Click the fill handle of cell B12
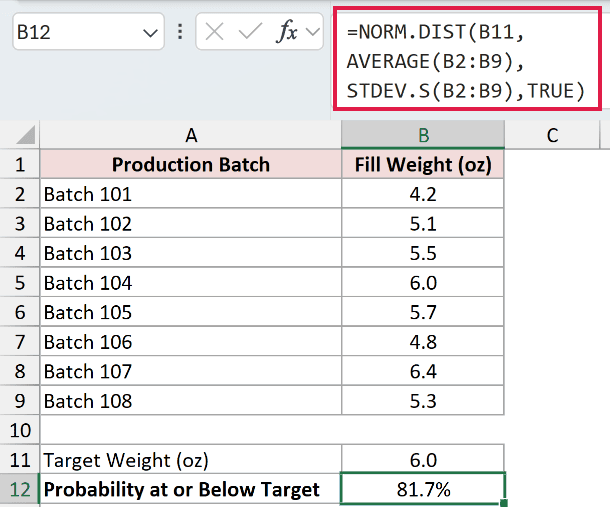This screenshot has height=507, width=610. [x=504, y=503]
